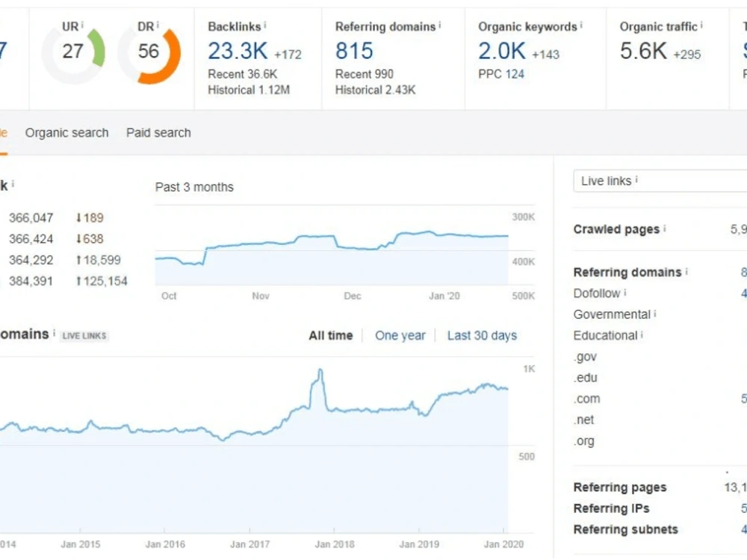Click the +143 keywords change value
This screenshot has width=747, height=560.
[x=545, y=55]
